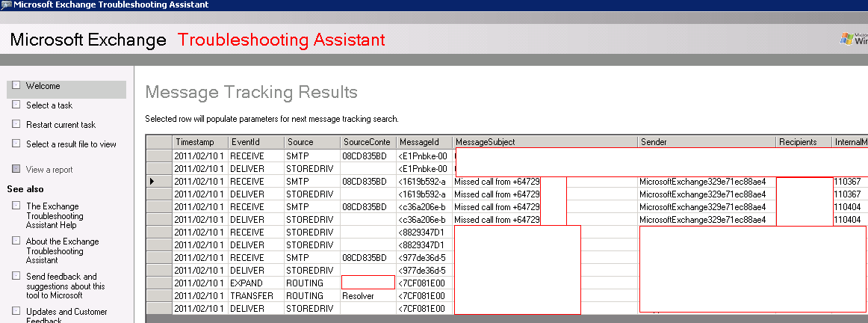Click the Select a task bullet icon
868x323 pixels.
(x=16, y=105)
